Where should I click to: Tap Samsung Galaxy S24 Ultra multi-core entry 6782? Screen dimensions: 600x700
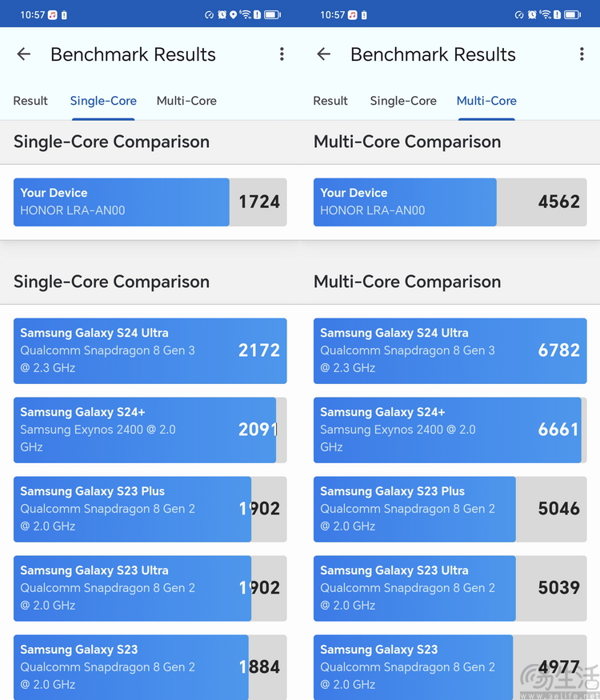coord(450,351)
